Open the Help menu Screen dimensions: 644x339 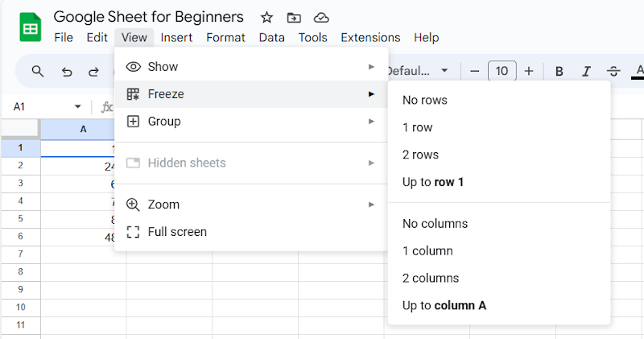[x=427, y=37]
